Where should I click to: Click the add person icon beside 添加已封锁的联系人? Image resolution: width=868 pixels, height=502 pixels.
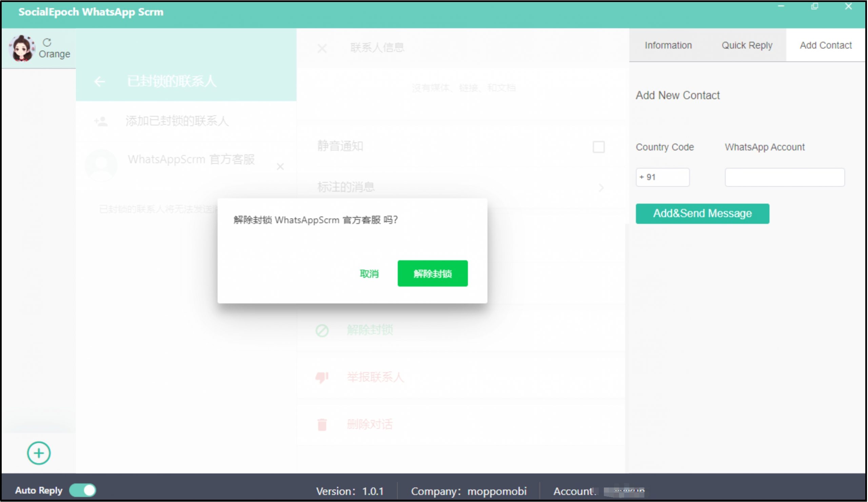pyautogui.click(x=101, y=121)
